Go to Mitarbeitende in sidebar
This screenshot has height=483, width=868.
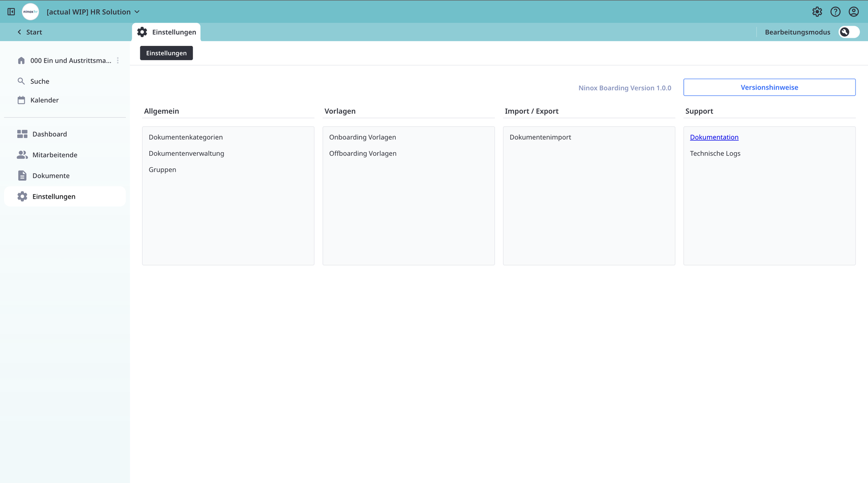[55, 155]
